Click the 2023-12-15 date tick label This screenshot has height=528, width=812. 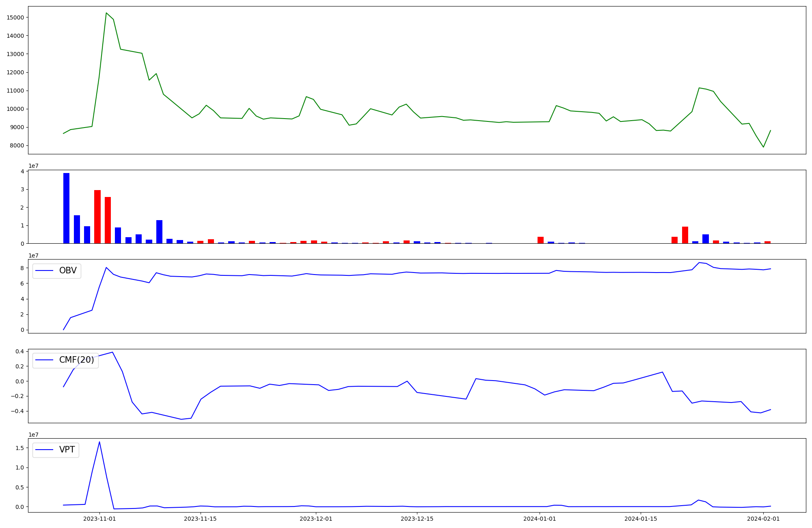point(417,519)
